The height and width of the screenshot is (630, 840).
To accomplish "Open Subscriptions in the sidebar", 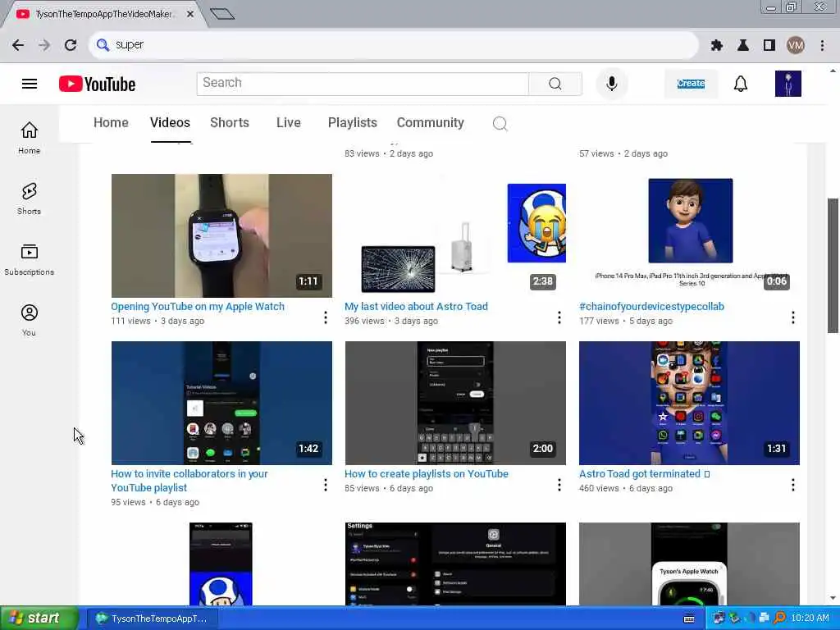I will (29, 259).
